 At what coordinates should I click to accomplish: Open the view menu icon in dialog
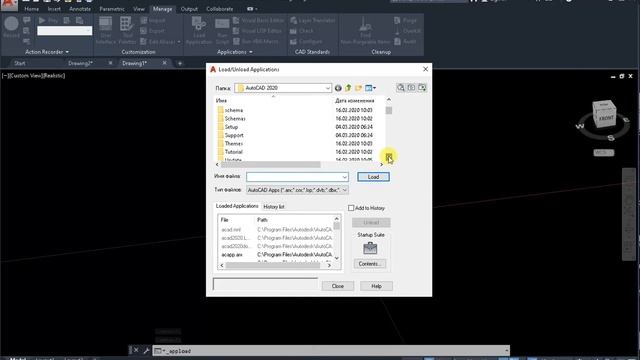point(370,88)
